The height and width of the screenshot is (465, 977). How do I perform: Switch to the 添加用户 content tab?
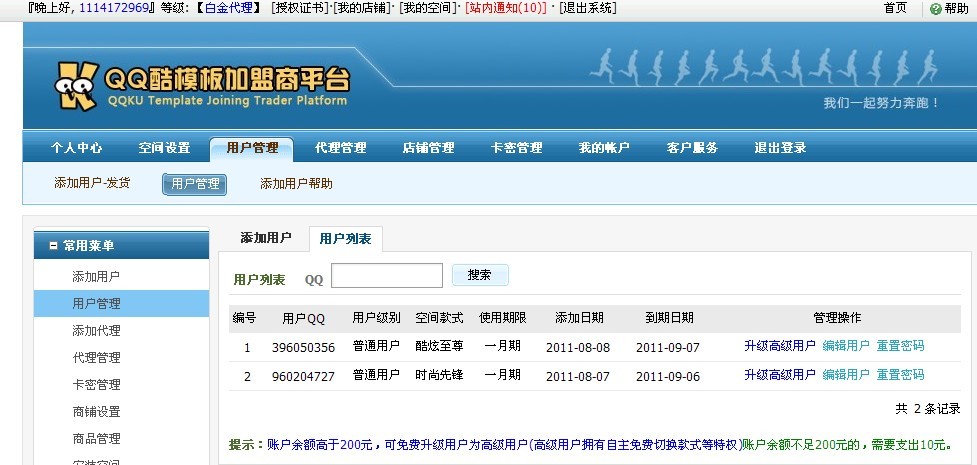click(x=265, y=238)
